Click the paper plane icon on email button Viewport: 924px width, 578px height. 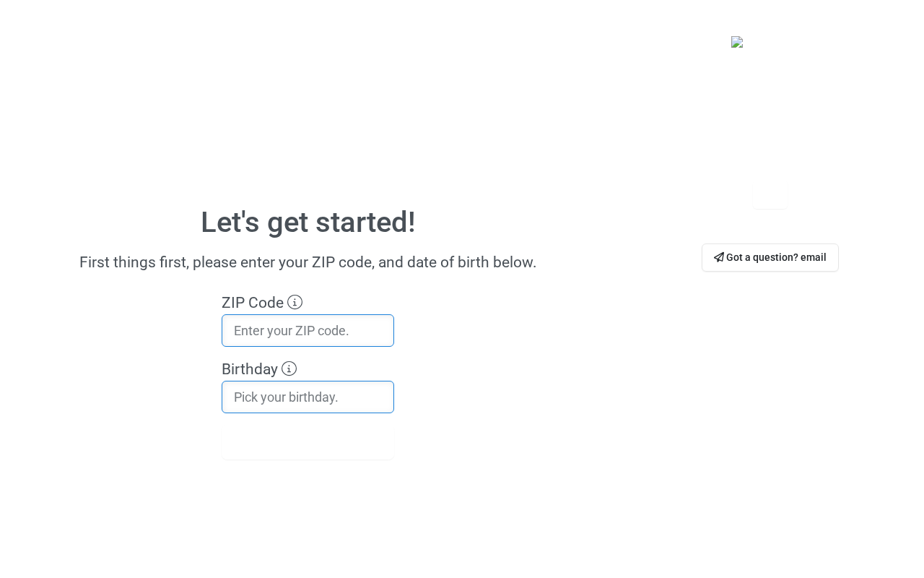point(718,257)
